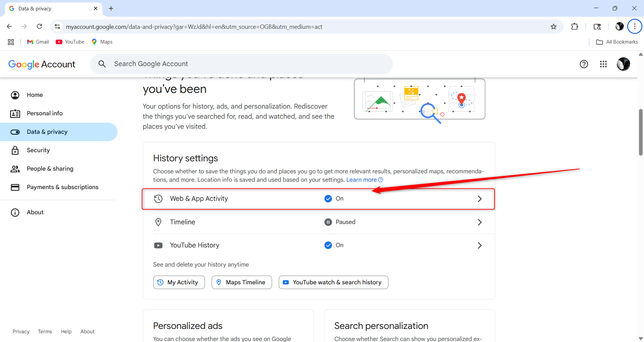Click the Google Account logo
Image resolution: width=644 pixels, height=342 pixels.
[42, 64]
